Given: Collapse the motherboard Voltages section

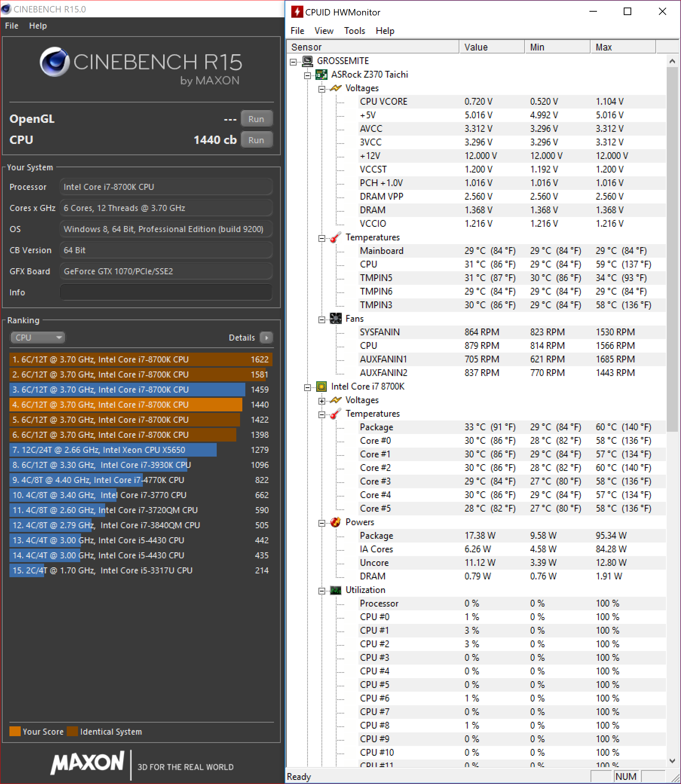Looking at the screenshot, I should (x=321, y=89).
